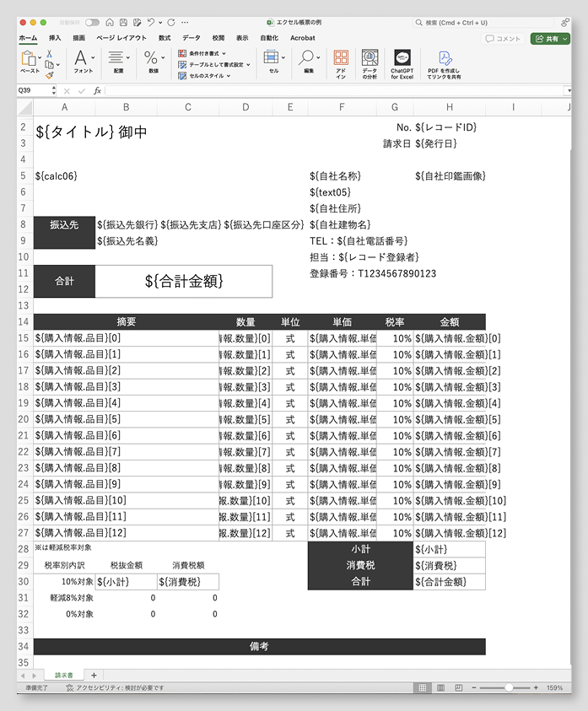Click the 備考 header bar
588x711 pixels.
point(260,647)
